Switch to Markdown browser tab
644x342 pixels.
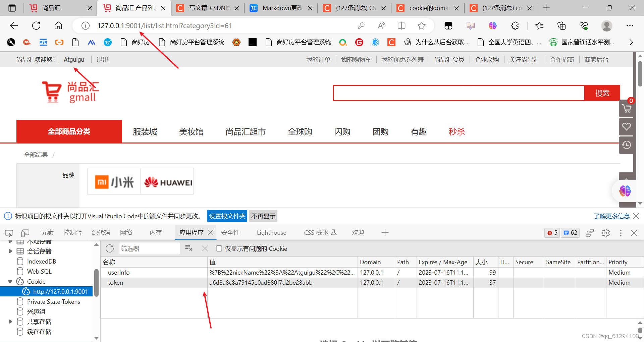(x=281, y=8)
